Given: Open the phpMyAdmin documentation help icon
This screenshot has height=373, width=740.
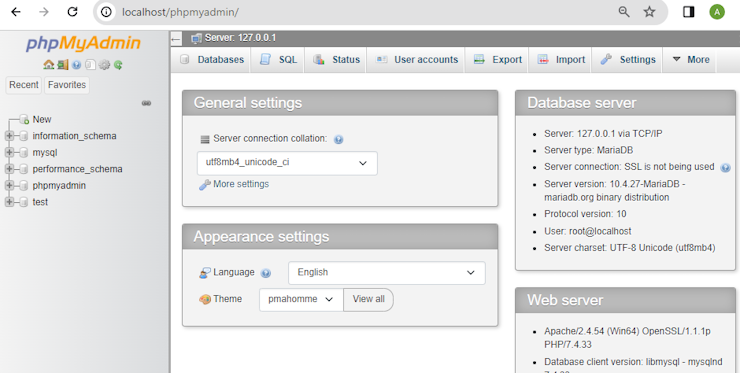Looking at the screenshot, I should click(76, 65).
